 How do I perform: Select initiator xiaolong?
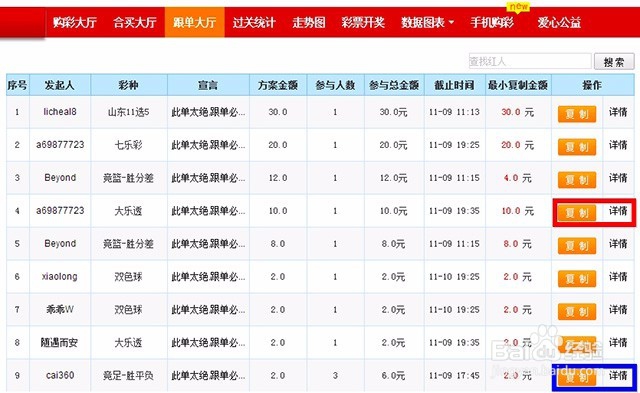click(60, 277)
